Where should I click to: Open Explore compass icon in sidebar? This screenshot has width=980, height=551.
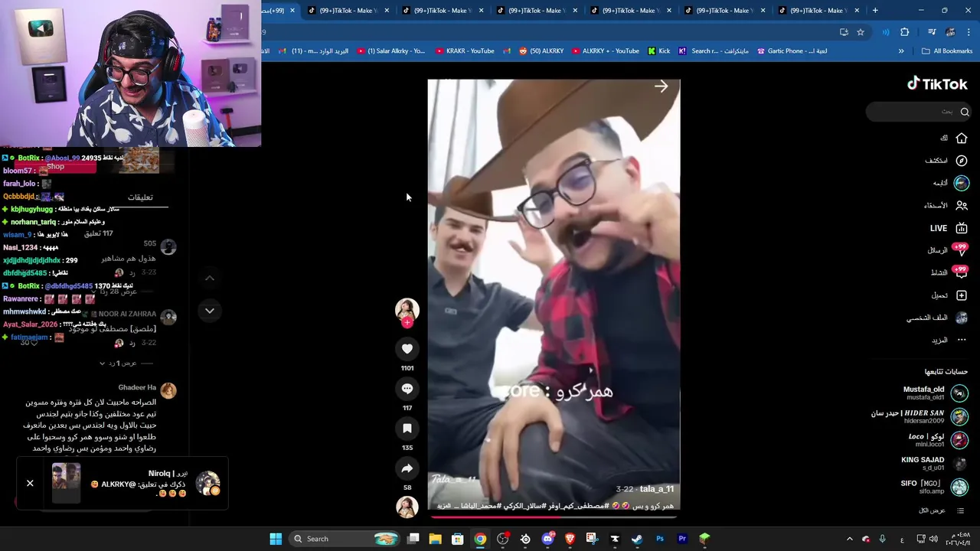pyautogui.click(x=962, y=161)
